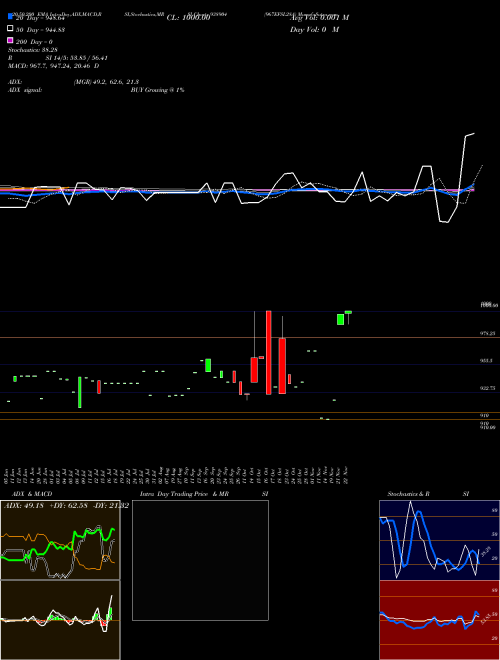This screenshot has height=660, width=500.
Task: Click the 978.23 price axis label
Action: point(488,333)
